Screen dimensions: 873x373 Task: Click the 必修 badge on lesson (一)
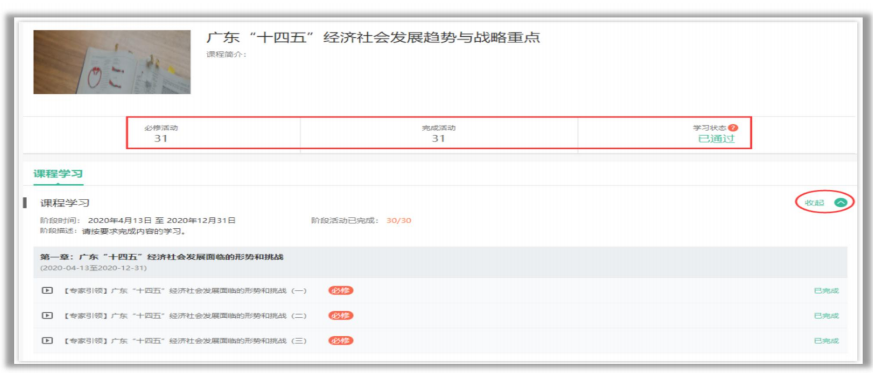tap(341, 291)
